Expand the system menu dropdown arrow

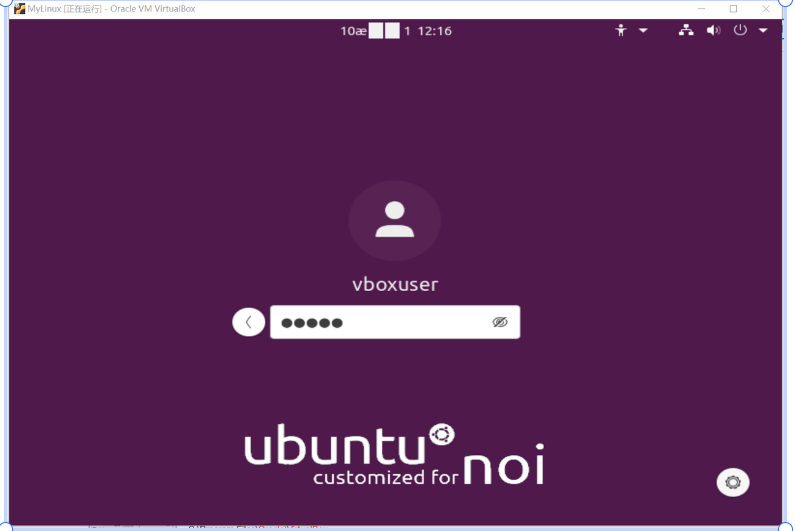(763, 30)
